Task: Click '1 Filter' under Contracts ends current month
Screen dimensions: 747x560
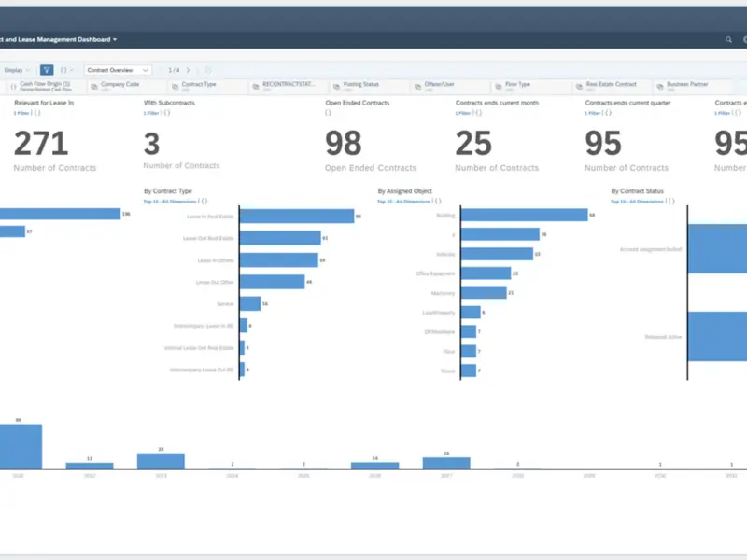Action: pos(464,113)
